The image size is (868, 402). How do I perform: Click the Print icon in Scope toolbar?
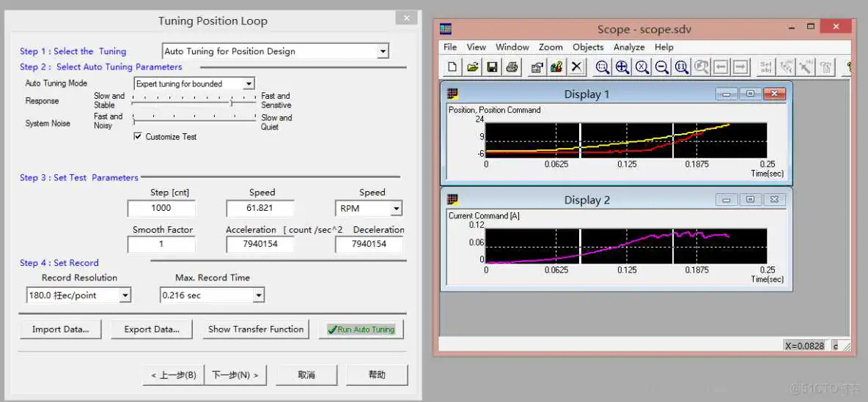pos(512,67)
